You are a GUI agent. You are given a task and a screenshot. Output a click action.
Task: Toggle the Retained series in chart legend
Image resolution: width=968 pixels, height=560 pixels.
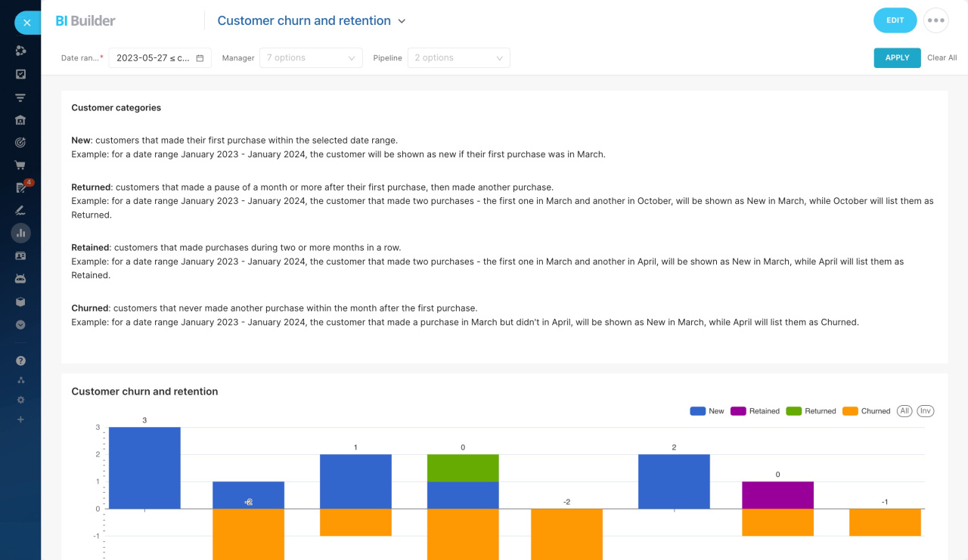(755, 411)
